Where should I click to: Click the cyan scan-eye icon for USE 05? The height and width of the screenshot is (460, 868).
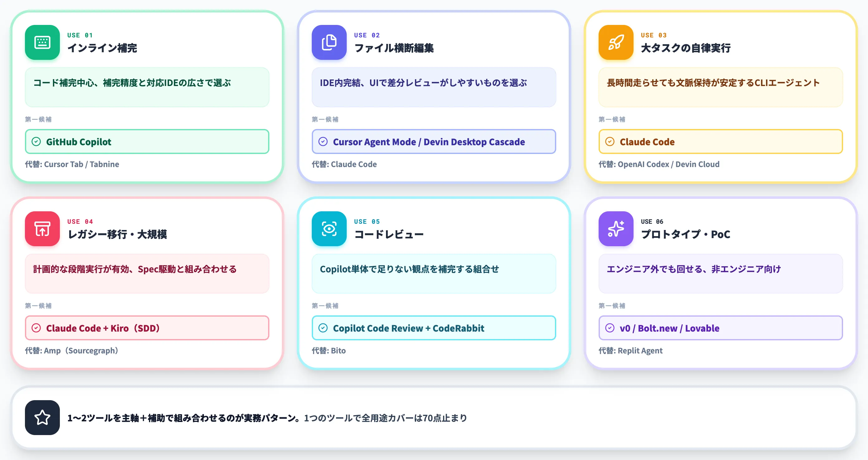click(329, 229)
